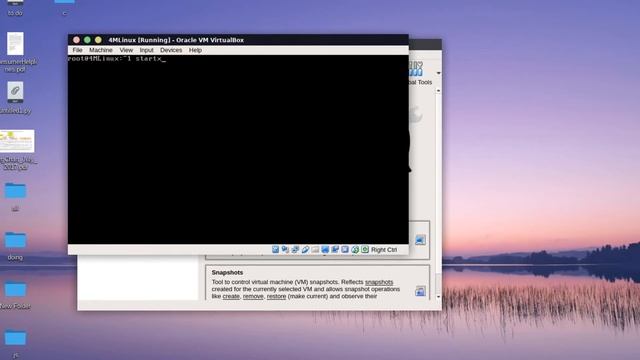Select the 'jc' folder on desktop
This screenshot has height=360, width=640.
tap(15, 344)
